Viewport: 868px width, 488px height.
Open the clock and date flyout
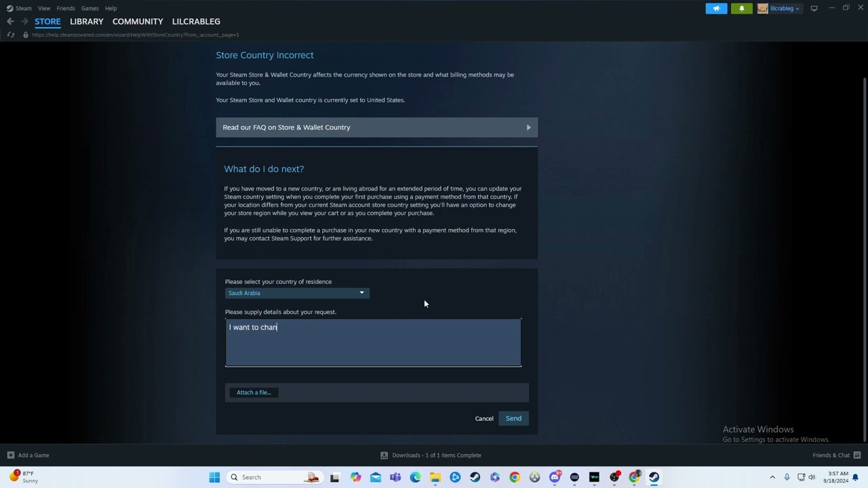837,477
